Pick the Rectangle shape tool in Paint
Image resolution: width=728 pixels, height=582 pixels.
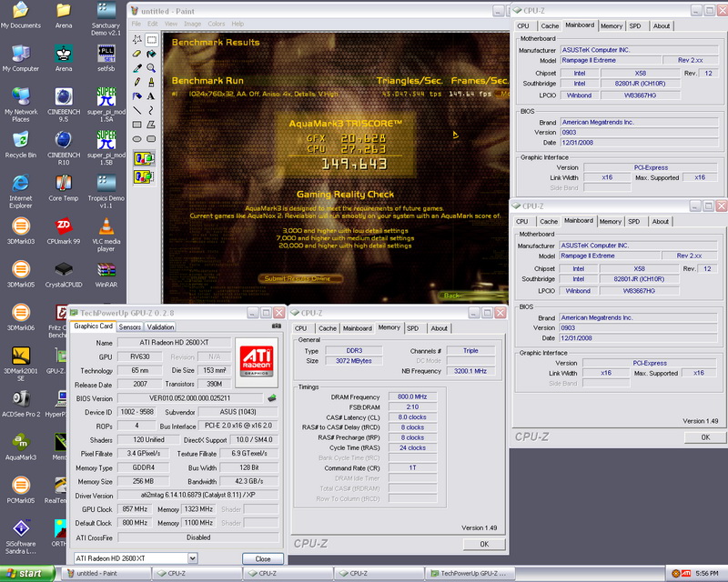click(x=137, y=125)
